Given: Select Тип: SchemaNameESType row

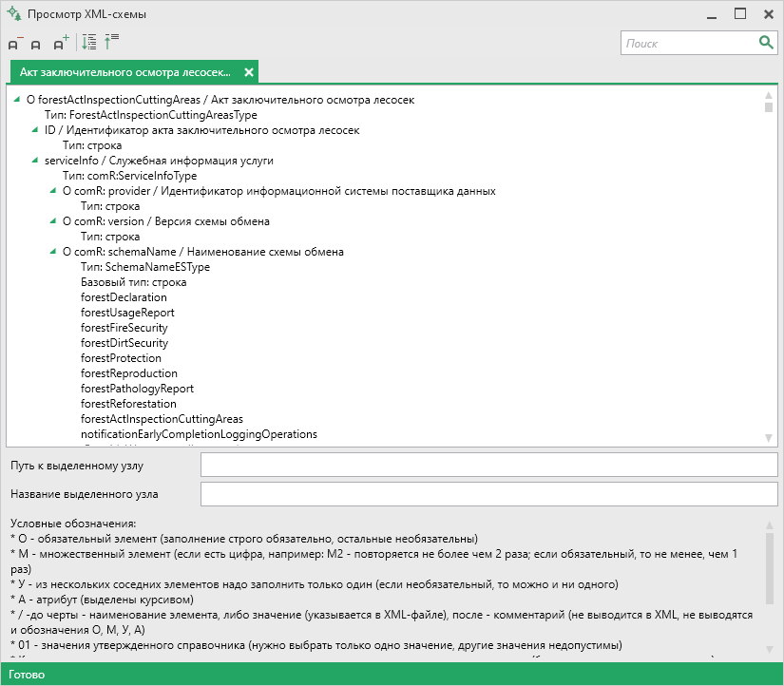Looking at the screenshot, I should point(145,267).
